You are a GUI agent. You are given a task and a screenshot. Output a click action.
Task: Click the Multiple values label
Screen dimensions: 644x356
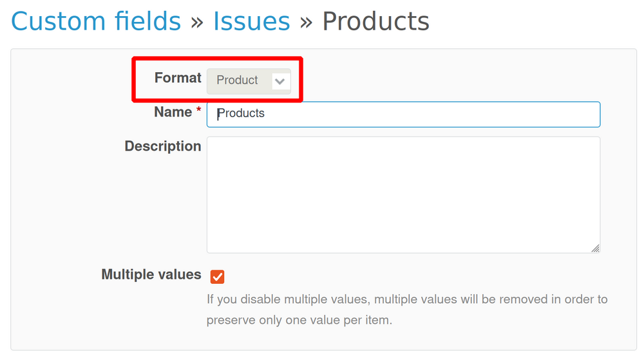(x=151, y=275)
